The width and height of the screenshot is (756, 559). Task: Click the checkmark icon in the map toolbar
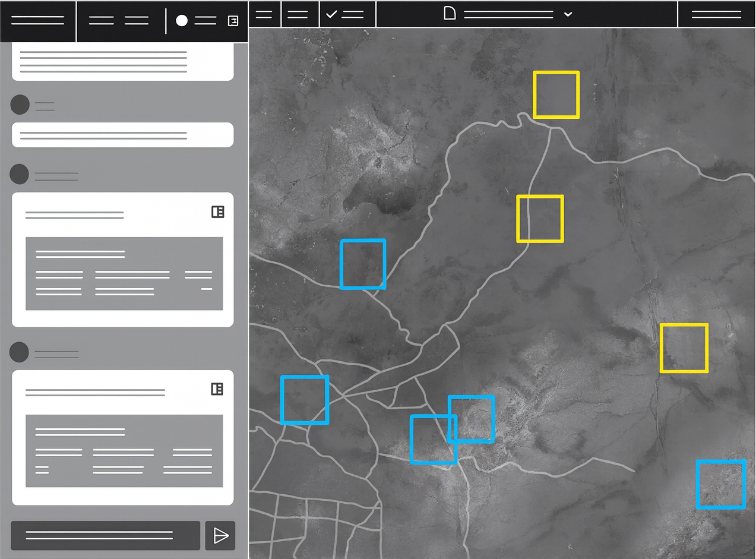331,14
